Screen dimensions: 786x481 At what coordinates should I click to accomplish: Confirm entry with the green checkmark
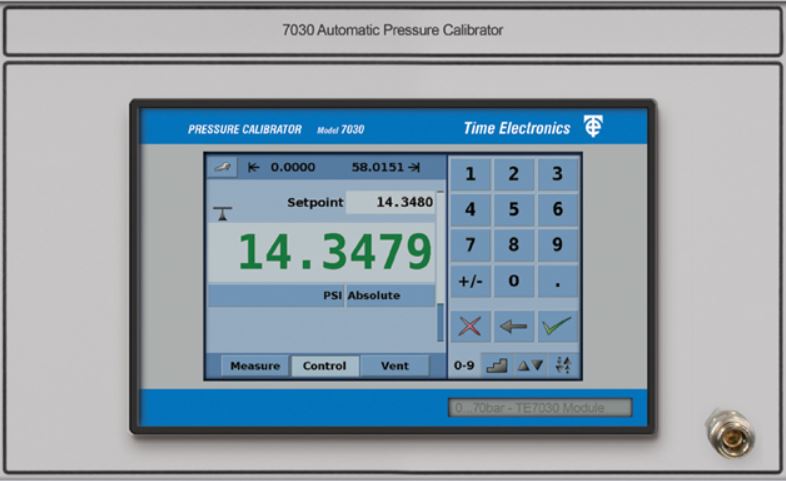pos(557,326)
